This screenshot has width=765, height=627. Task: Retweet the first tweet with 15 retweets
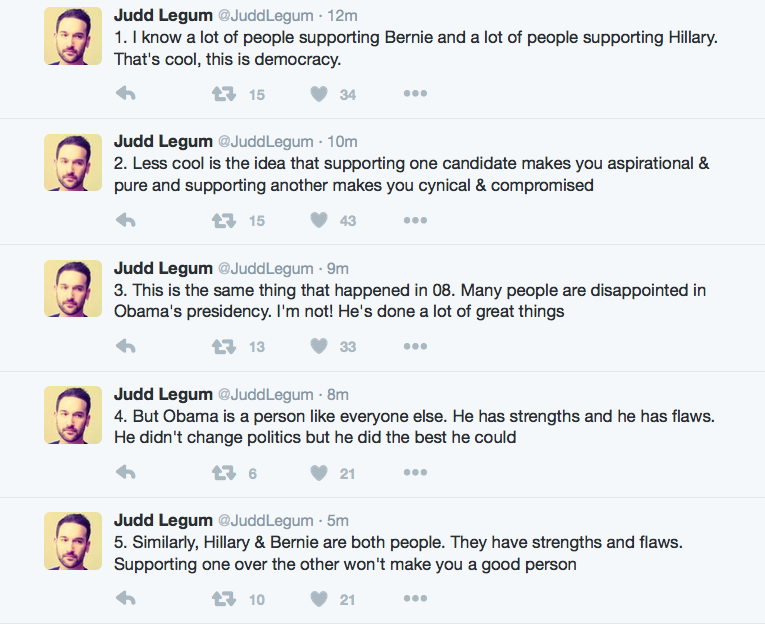click(224, 94)
